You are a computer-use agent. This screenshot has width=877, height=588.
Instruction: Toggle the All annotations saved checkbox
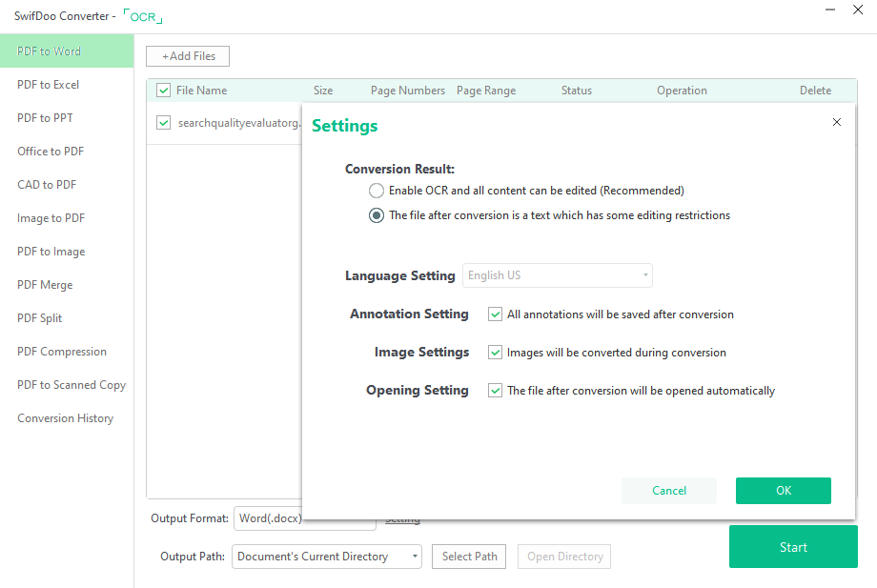pyautogui.click(x=495, y=314)
